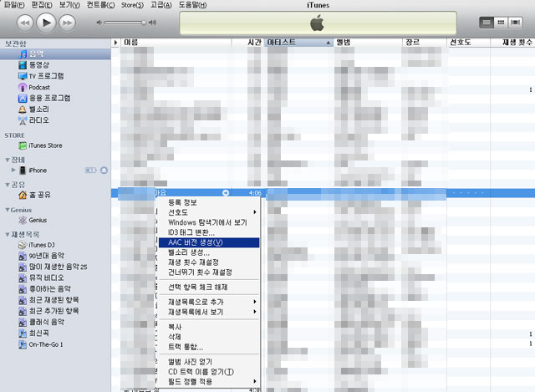Open the 도움말(H) menu
The image size is (535, 392).
tap(193, 5)
